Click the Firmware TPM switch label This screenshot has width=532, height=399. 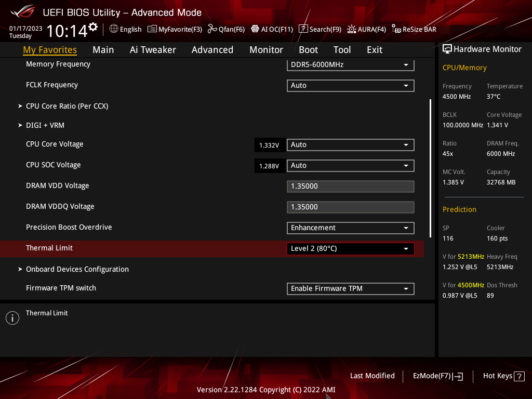[x=61, y=288]
